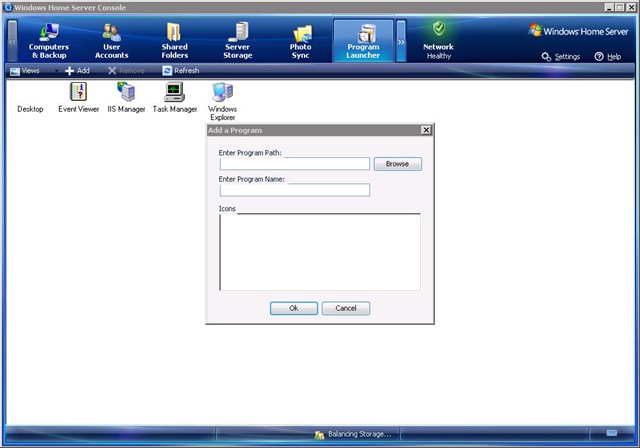Open the Settings link
640x448 pixels.
561,57
